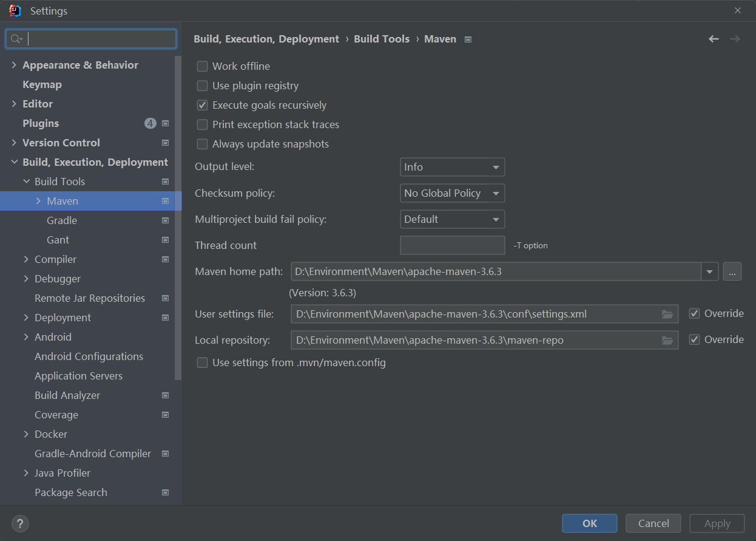Open the Checksum policy dropdown
756x541 pixels.
pyautogui.click(x=453, y=193)
